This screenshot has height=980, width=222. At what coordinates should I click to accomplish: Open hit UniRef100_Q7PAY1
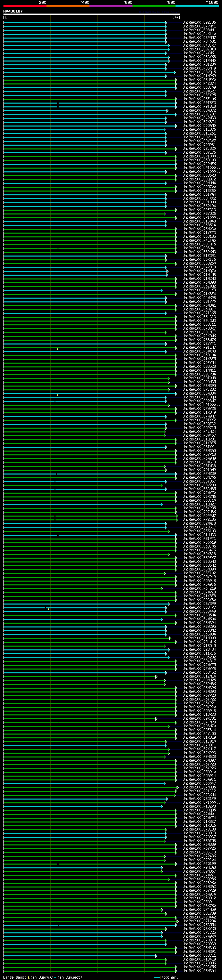[199, 26]
